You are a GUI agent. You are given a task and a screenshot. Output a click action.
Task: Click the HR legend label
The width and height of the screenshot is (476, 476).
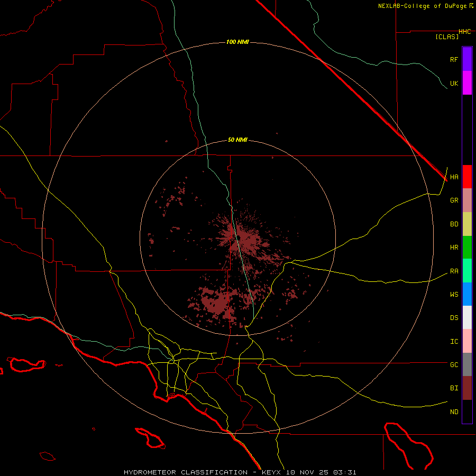[x=454, y=248]
